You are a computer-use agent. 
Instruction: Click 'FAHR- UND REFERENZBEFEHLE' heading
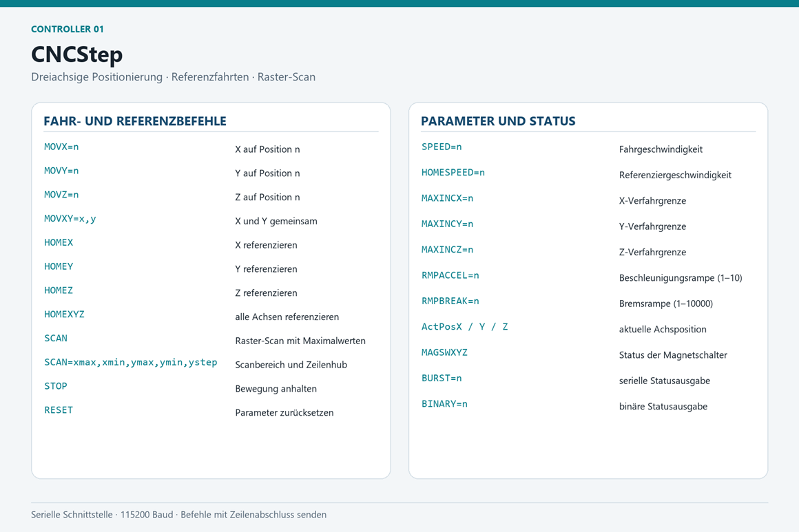[x=135, y=121]
